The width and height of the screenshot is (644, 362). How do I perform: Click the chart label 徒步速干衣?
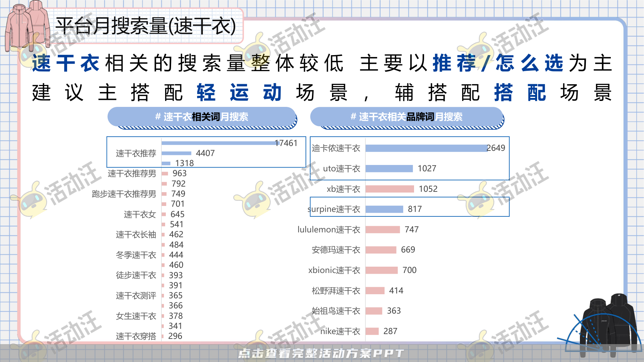tap(136, 275)
